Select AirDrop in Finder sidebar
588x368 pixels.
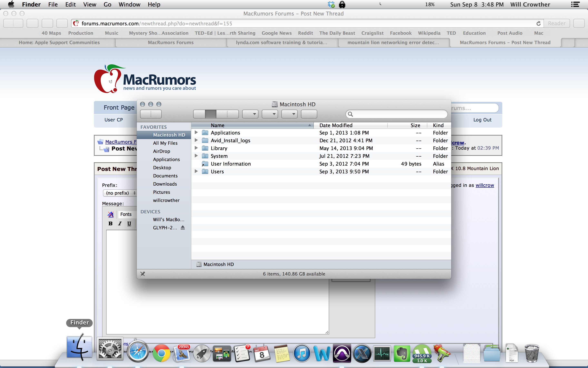coord(161,151)
